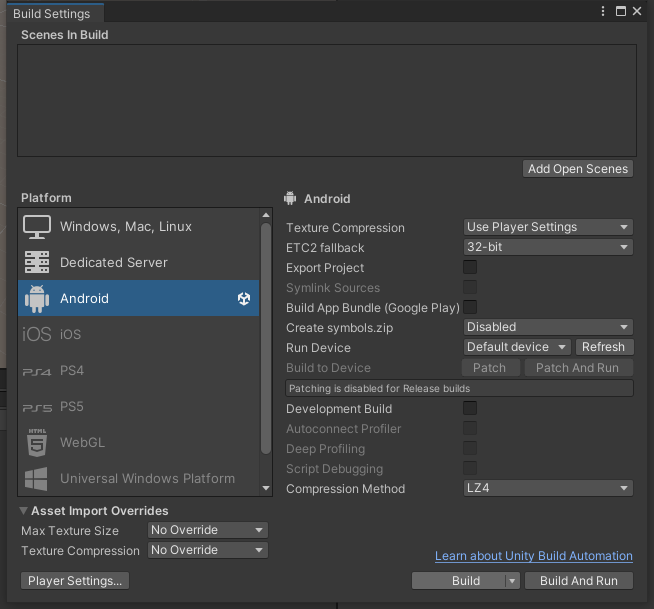The image size is (654, 609).
Task: Click the WebGL HTML5 shield icon
Action: point(37,443)
